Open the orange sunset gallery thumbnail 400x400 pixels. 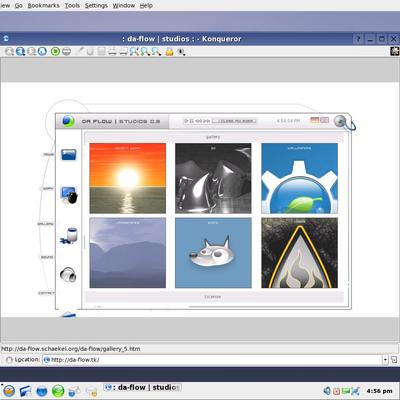(x=128, y=178)
